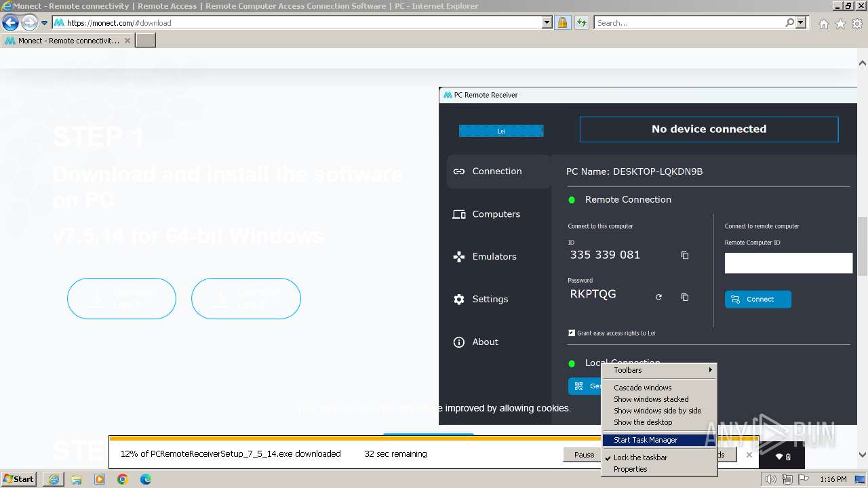Click the password text RKPTQG

593,294
